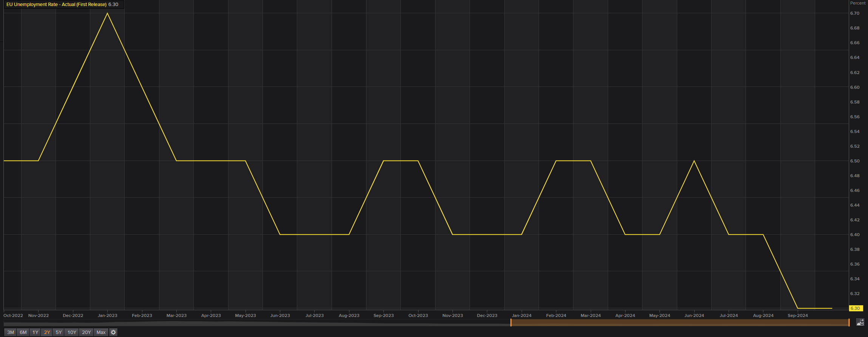Click the chart export icon beside range slider
Viewport: 868px width, 337px height.
[x=860, y=322]
